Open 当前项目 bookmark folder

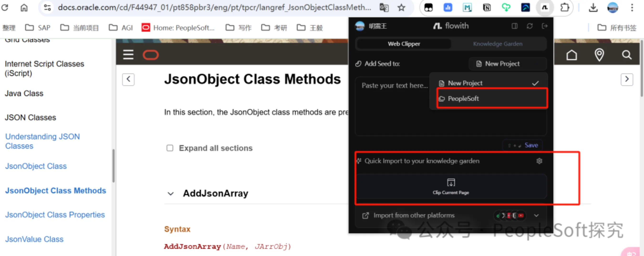(x=79, y=27)
